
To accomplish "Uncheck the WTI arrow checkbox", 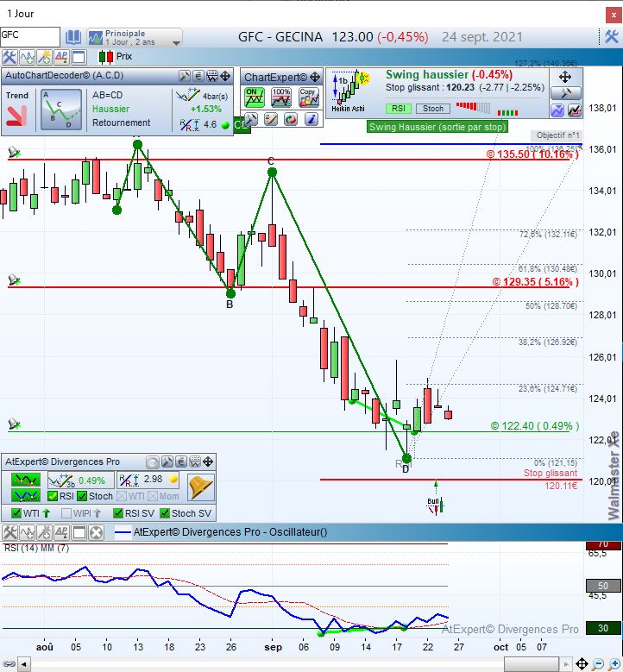I will tap(16, 513).
